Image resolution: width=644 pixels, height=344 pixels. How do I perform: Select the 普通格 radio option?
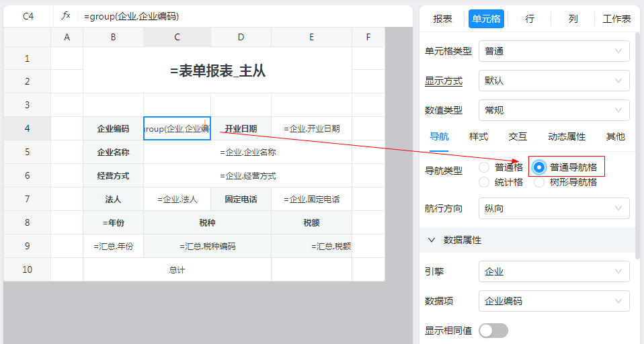484,167
